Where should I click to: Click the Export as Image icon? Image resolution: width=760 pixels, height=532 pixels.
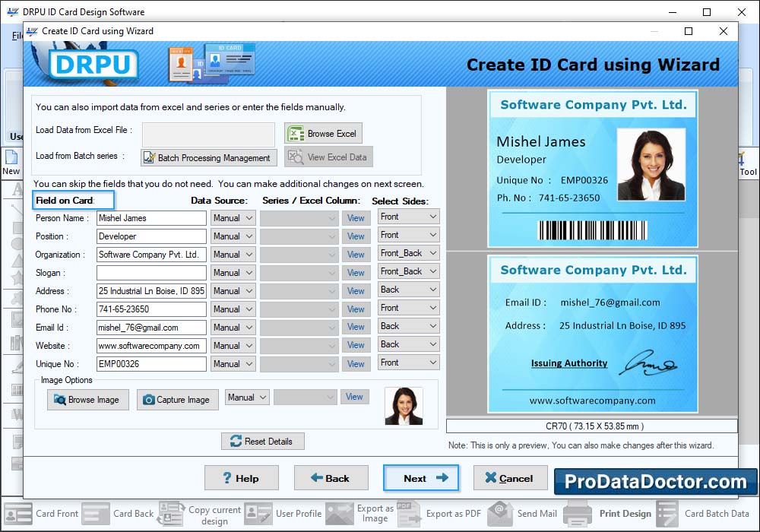[340, 514]
